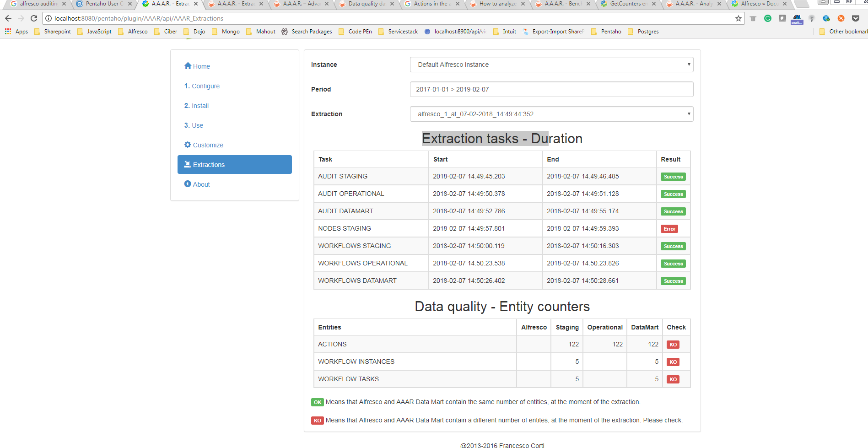Open the Pentaho bookmark folder
The height and width of the screenshot is (448, 868).
point(606,32)
